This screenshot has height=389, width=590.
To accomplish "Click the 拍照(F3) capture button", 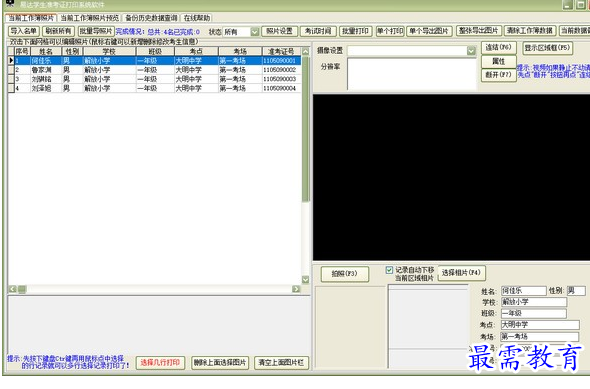I will pyautogui.click(x=345, y=274).
